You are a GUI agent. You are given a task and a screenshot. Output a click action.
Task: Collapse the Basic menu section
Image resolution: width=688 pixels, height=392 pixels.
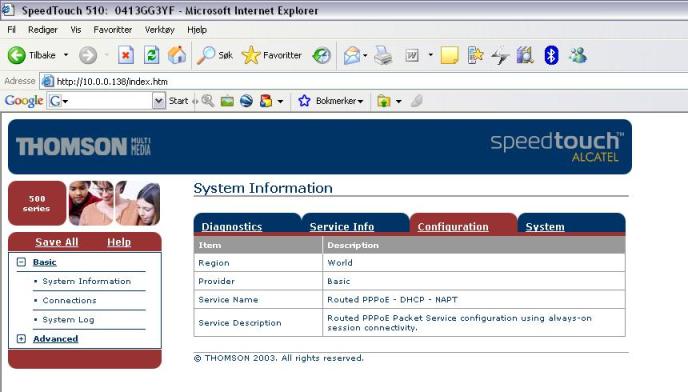[x=21, y=262]
